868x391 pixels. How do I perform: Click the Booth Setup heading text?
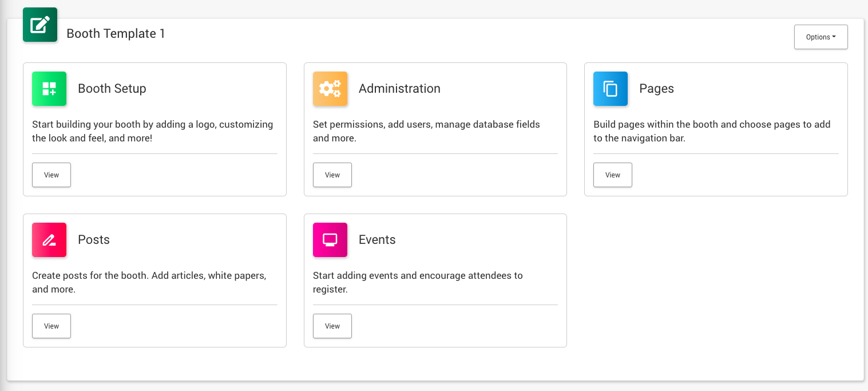[x=112, y=89]
